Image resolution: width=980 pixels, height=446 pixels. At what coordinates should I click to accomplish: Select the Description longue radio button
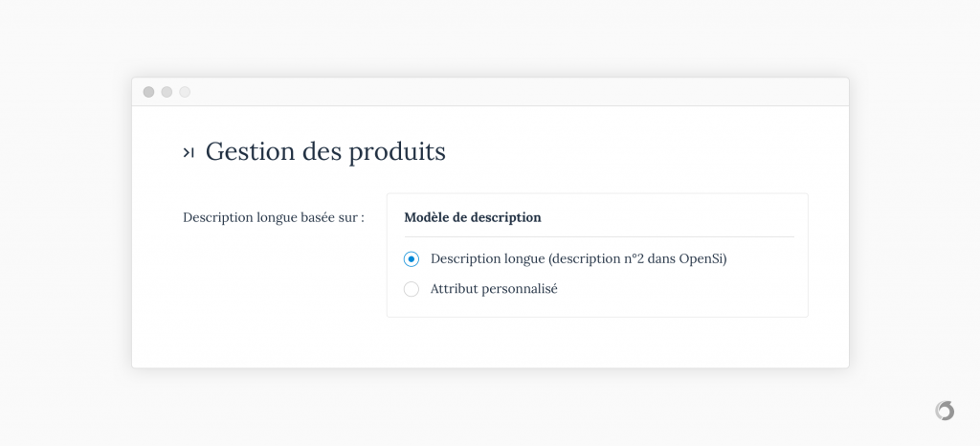pyautogui.click(x=412, y=259)
